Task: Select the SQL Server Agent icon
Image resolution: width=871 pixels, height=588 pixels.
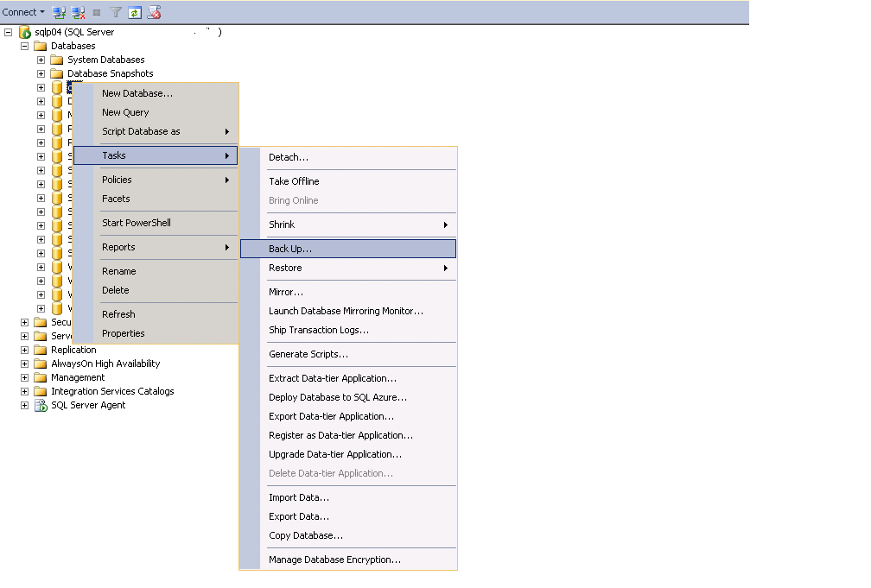Action: 40,405
